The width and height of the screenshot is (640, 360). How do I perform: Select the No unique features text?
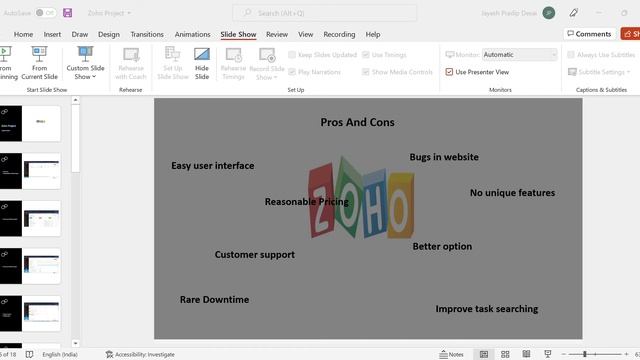tap(512, 193)
